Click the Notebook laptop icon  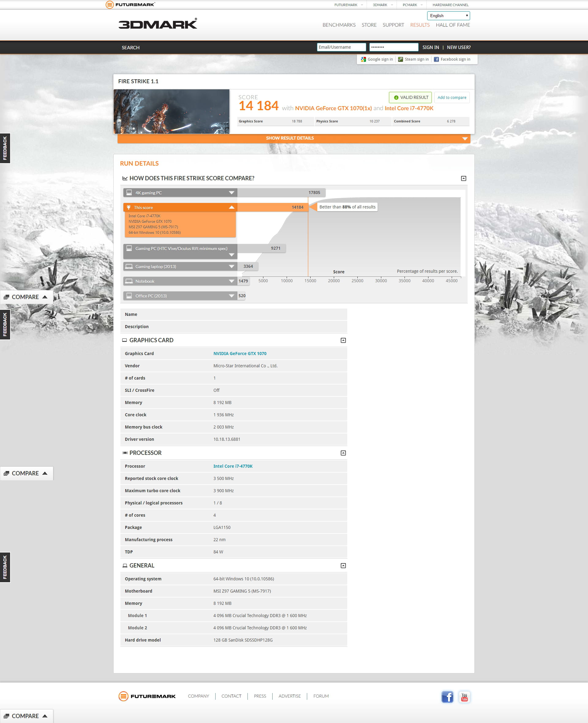[x=129, y=281]
